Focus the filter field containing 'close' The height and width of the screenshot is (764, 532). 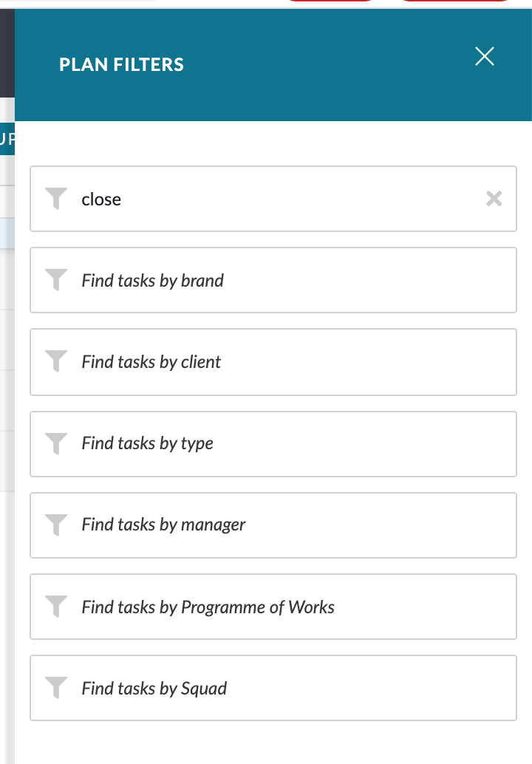[x=273, y=199]
